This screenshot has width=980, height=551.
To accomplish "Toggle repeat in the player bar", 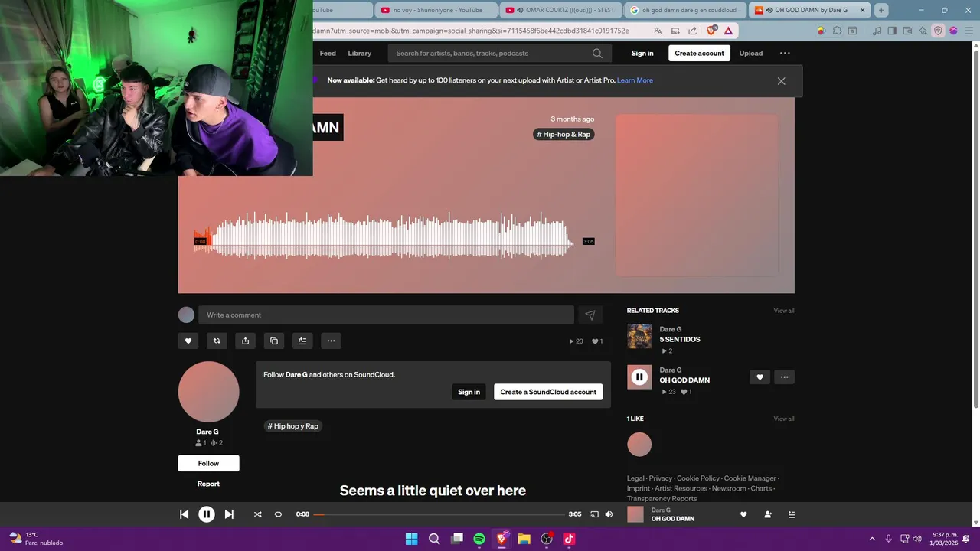I will [278, 514].
